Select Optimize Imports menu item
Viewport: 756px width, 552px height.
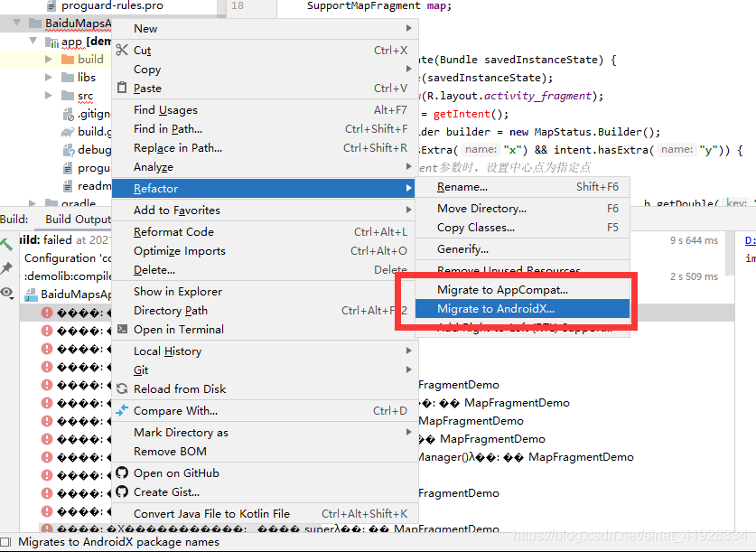tap(265, 250)
